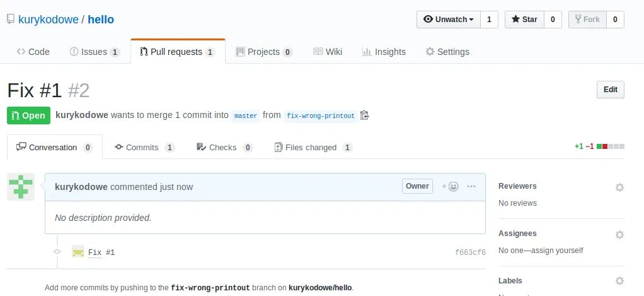Open kurykodowe author link in merge description
The height and width of the screenshot is (296, 644).
(x=82, y=115)
